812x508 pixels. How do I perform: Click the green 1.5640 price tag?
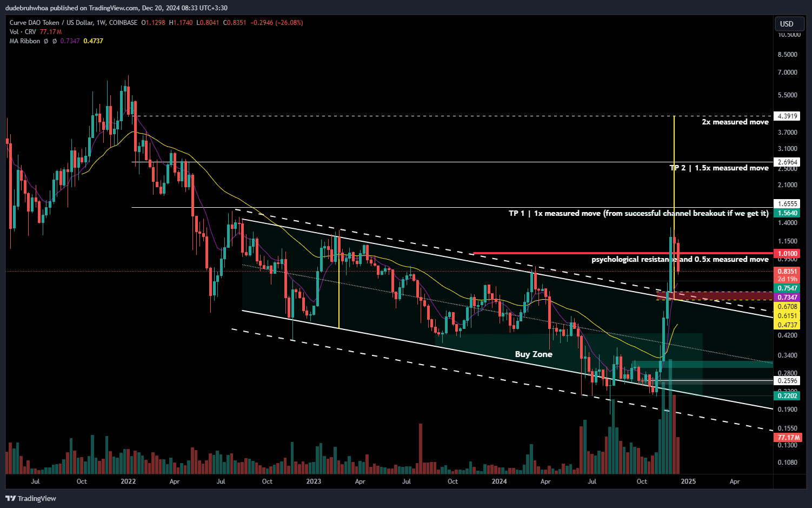tap(787, 213)
